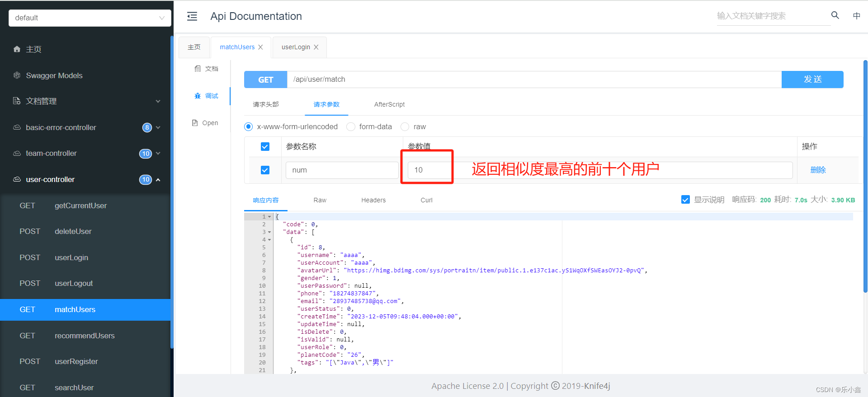
Task: Open the default group dropdown
Action: point(90,18)
